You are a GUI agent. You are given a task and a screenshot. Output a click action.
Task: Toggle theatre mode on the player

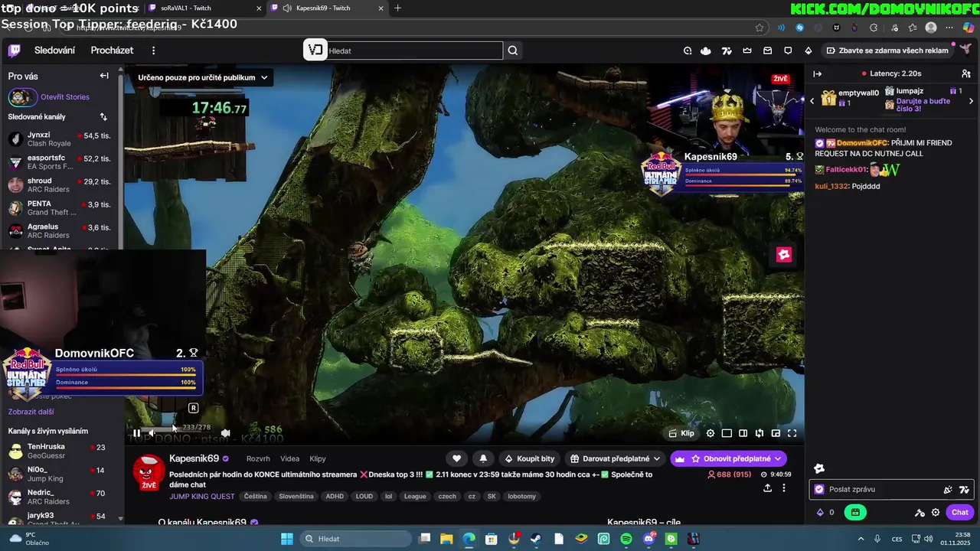pos(743,433)
